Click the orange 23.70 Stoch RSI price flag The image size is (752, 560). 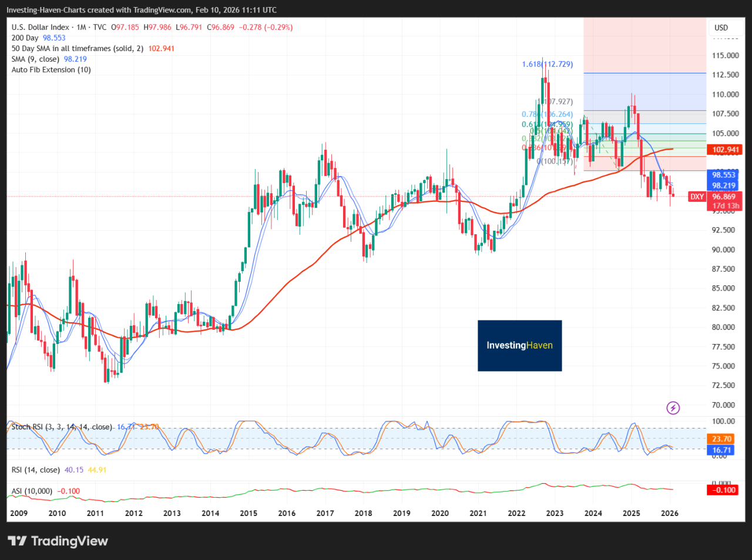click(721, 438)
